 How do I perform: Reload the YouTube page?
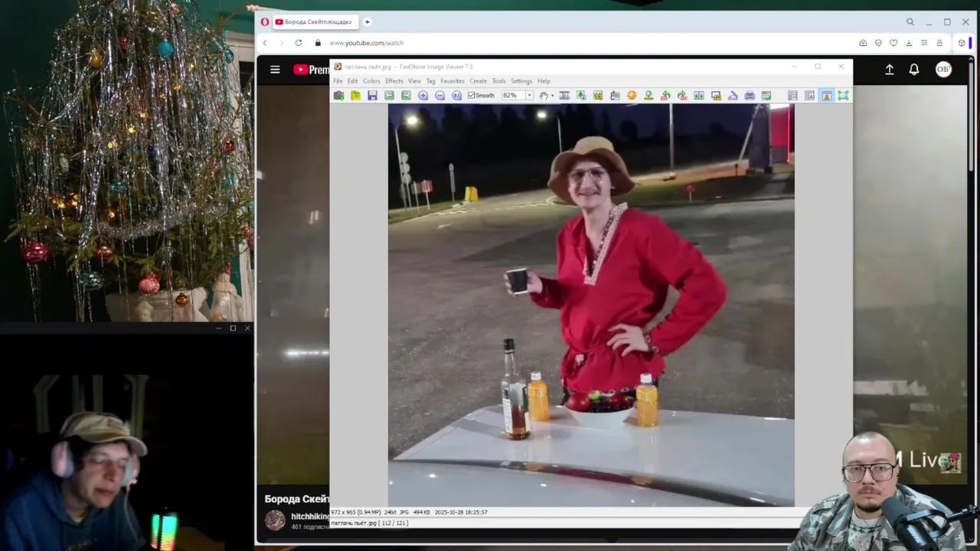coord(299,43)
